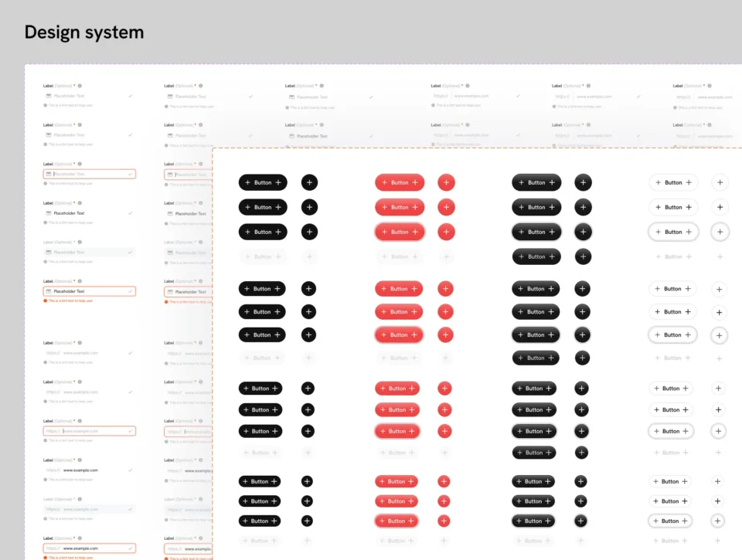Image resolution: width=742 pixels, height=560 pixels.
Task: Click the second-row round red plus in the largest group
Action: 446,207
